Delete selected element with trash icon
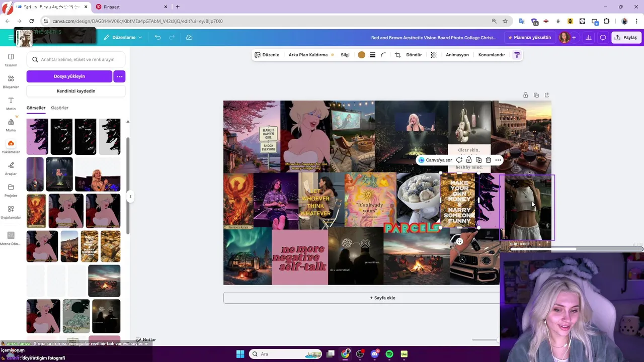The image size is (644, 362). pyautogui.click(x=488, y=160)
